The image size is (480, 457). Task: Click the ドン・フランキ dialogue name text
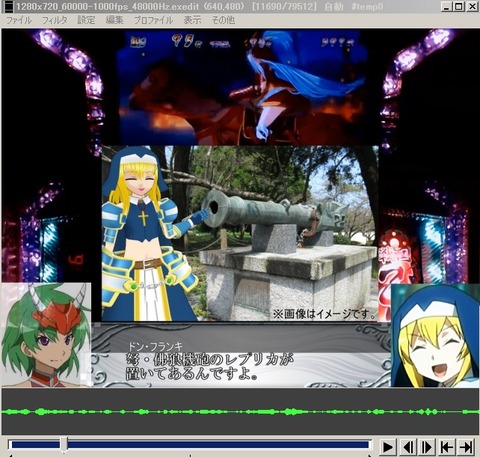coord(155,347)
